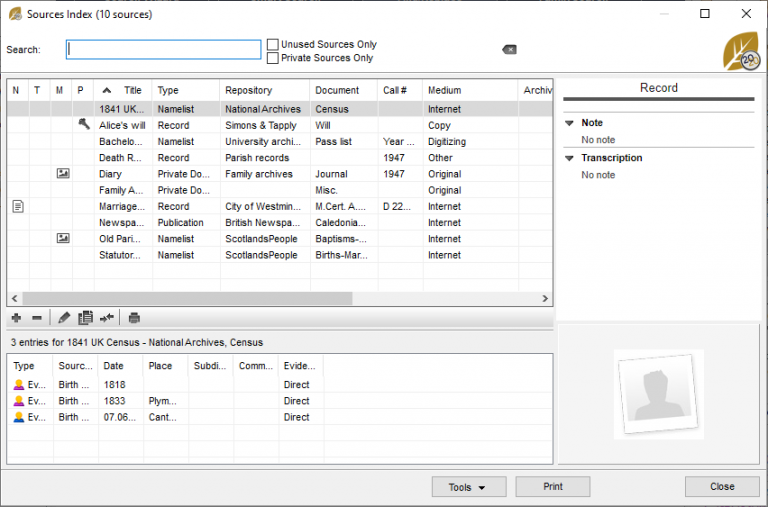
Task: Enable Unused Sources Only checkbox
Action: [x=273, y=44]
